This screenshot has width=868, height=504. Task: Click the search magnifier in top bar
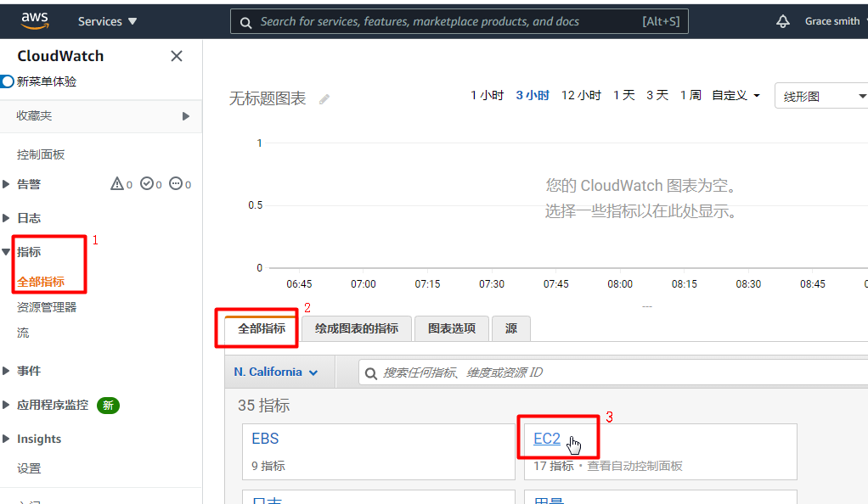pyautogui.click(x=245, y=22)
